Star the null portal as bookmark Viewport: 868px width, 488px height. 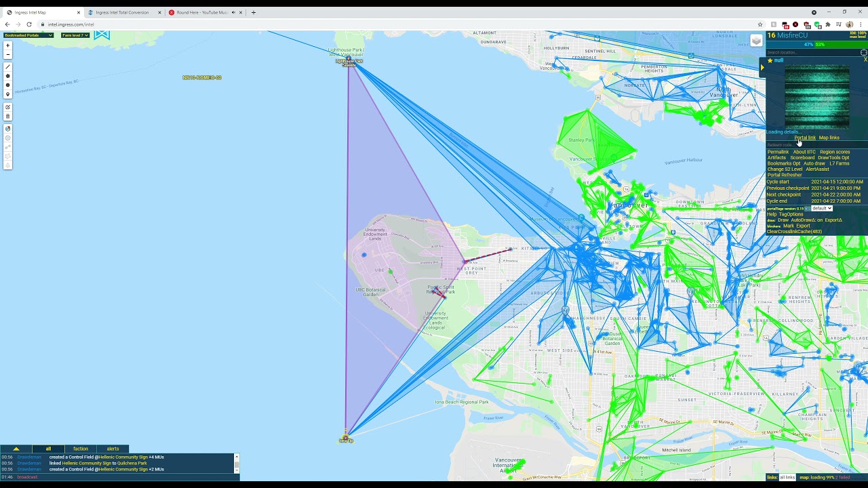770,60
